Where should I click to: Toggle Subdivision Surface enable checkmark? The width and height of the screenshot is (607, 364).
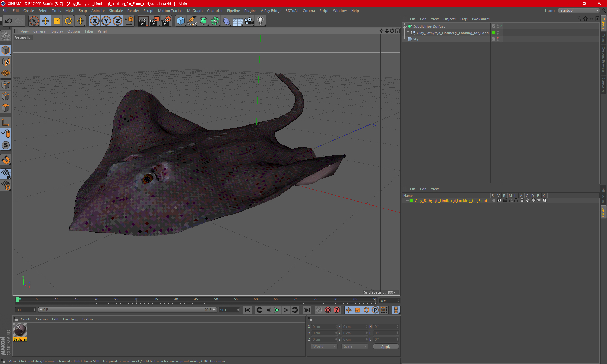[500, 27]
